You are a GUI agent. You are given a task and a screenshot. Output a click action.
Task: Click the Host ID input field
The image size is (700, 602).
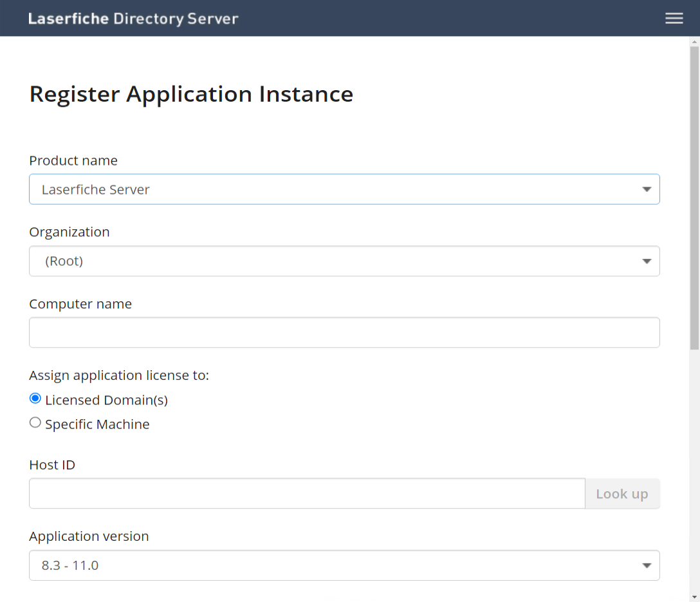[307, 493]
